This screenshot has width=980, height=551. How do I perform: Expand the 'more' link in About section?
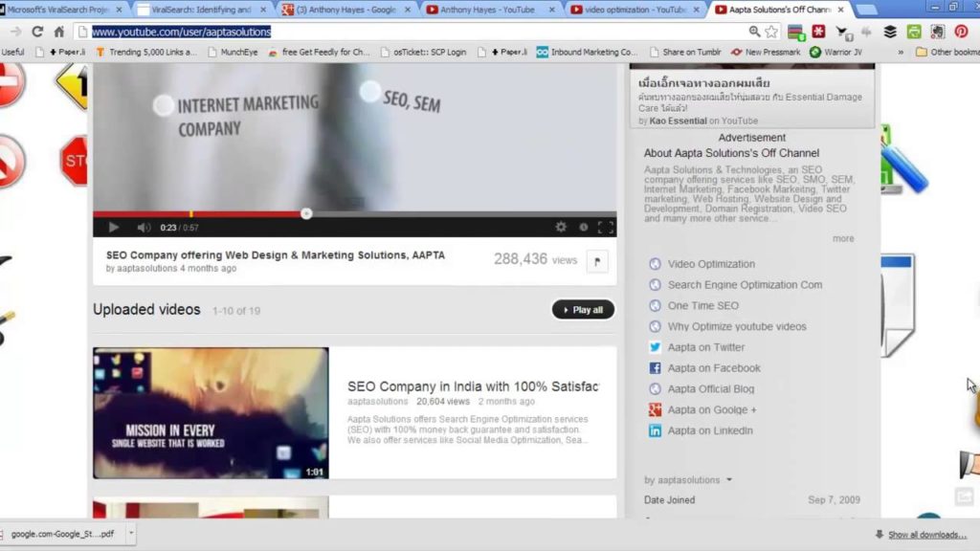click(842, 238)
